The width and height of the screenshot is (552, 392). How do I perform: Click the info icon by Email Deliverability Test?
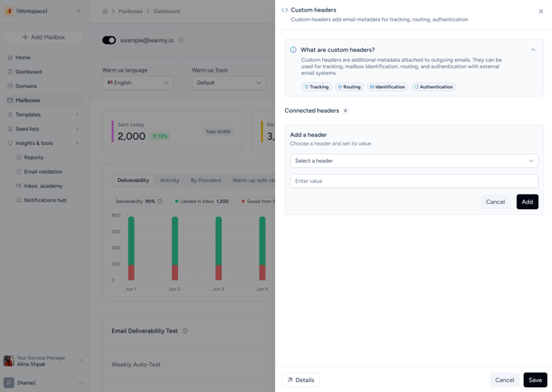[x=185, y=331]
